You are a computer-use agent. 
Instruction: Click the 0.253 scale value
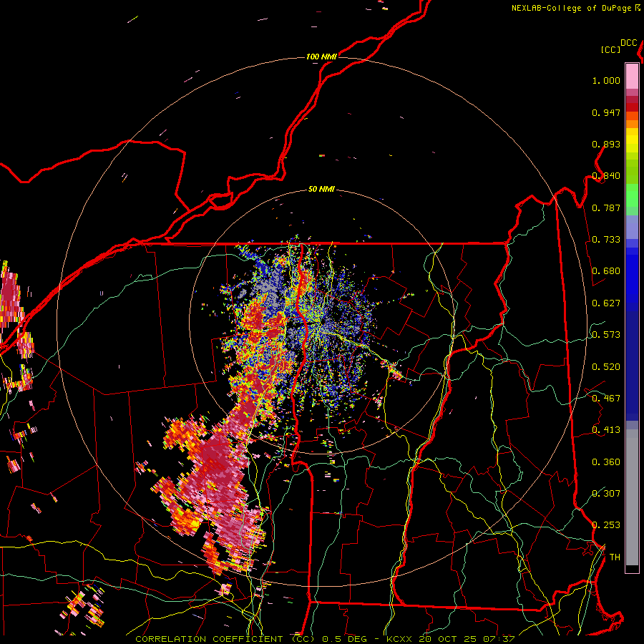click(606, 525)
